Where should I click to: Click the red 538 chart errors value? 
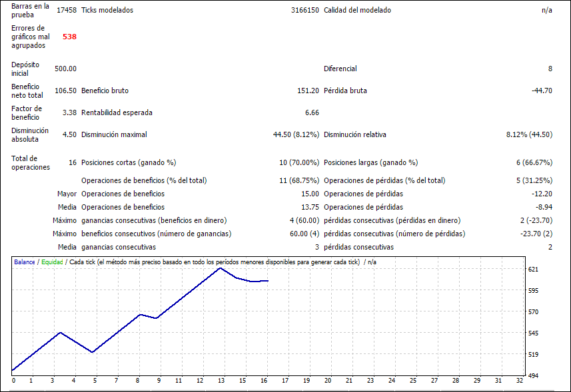(69, 37)
